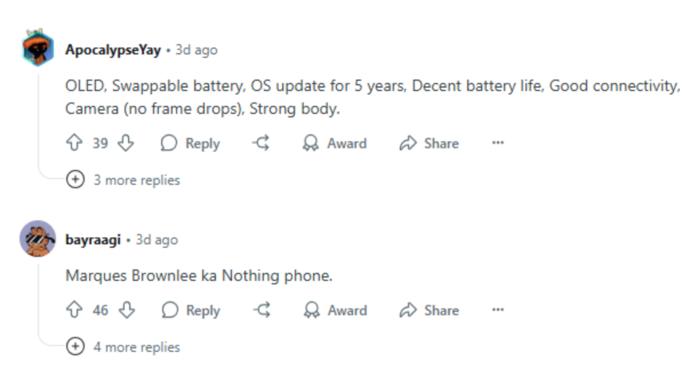Expand 3 more replies under ApocalypseYay

coord(123,180)
